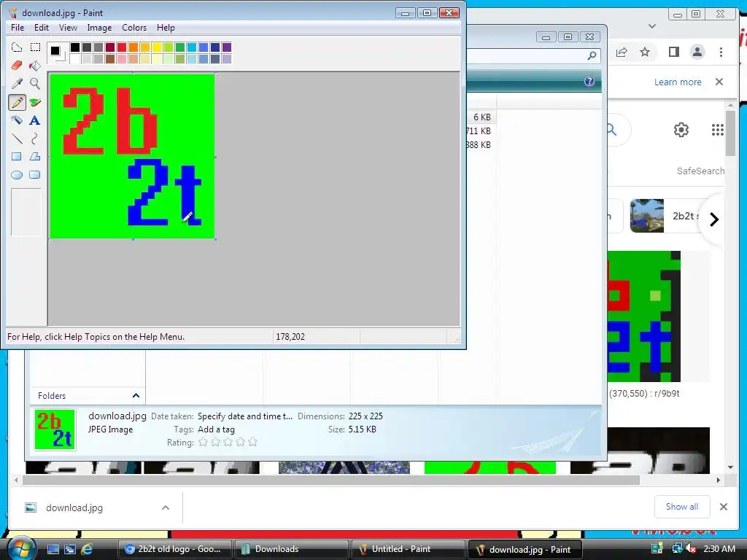Open Google quick settings gear
The height and width of the screenshot is (560, 747).
coord(681,130)
